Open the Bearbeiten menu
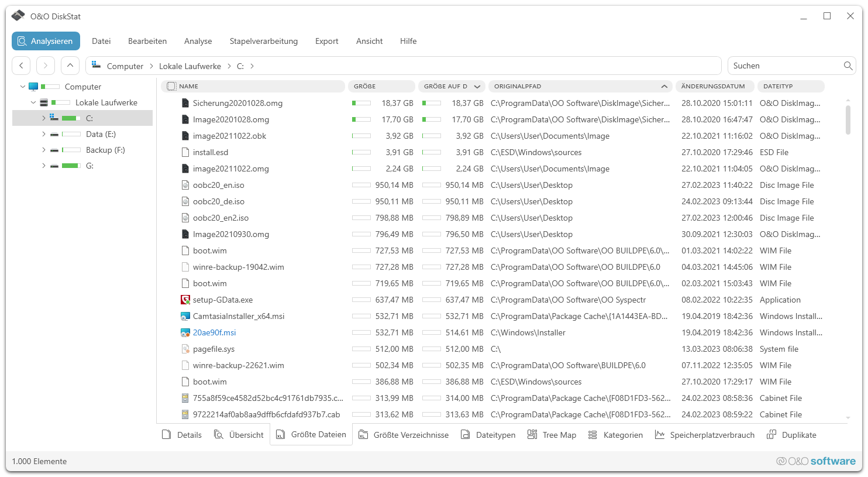 tap(147, 41)
